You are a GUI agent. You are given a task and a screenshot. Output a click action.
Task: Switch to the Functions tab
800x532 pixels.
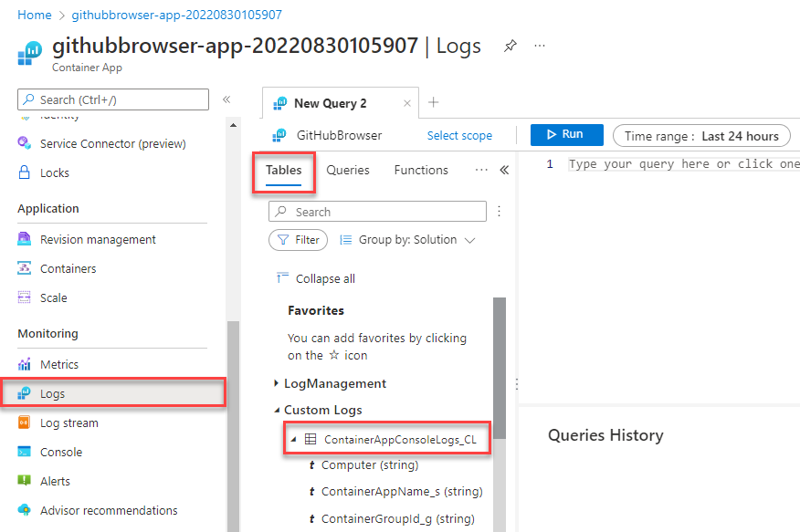pyautogui.click(x=421, y=171)
